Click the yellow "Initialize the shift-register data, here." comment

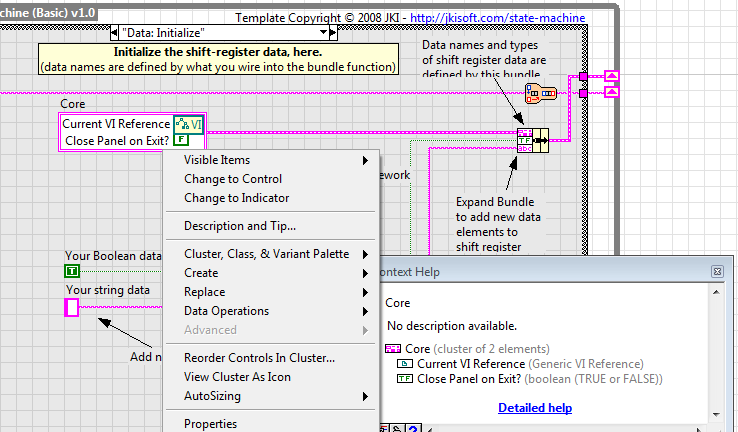[x=218, y=59]
